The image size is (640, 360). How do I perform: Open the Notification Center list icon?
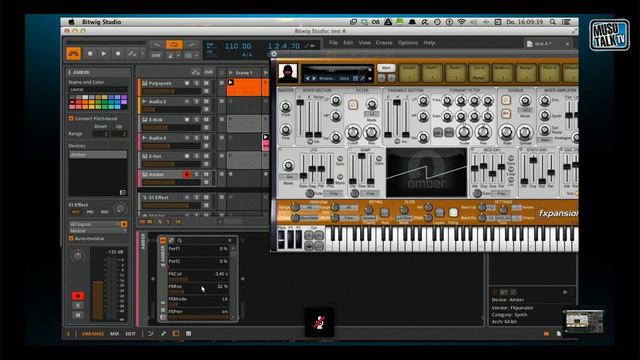[x=566, y=22]
